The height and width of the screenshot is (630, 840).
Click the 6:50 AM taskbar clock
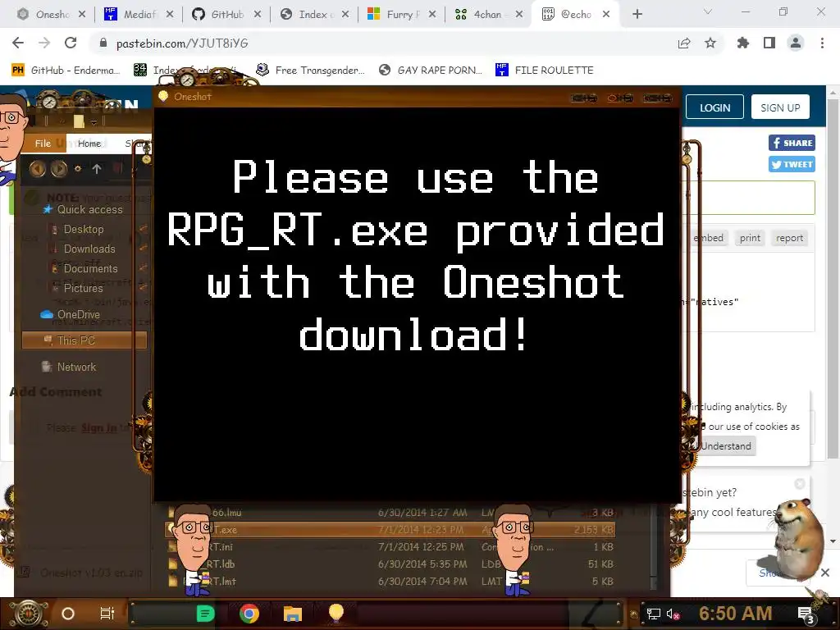point(736,614)
